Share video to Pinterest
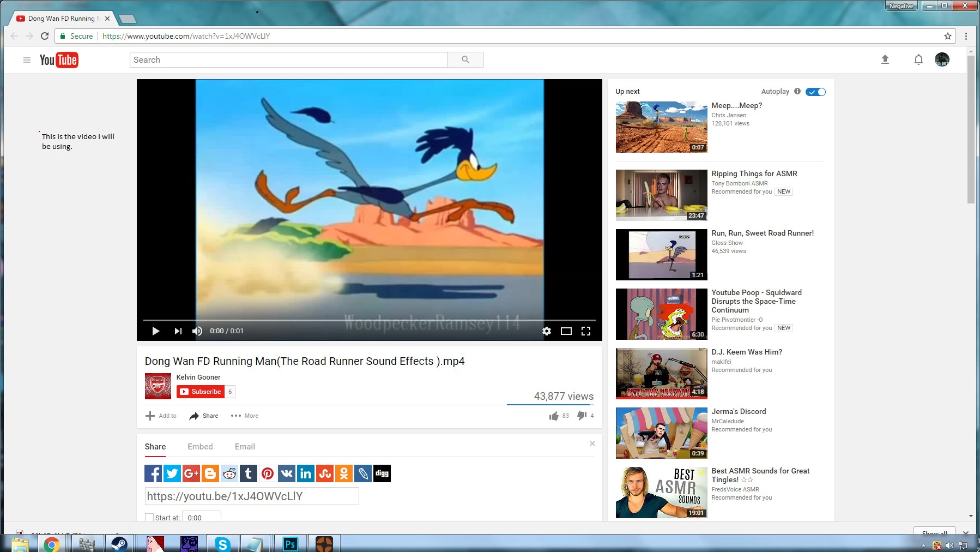The height and width of the screenshot is (552, 980). 268,473
